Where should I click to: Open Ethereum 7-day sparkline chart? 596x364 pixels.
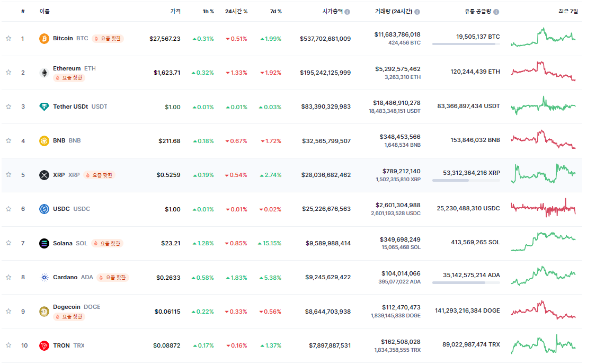point(543,71)
